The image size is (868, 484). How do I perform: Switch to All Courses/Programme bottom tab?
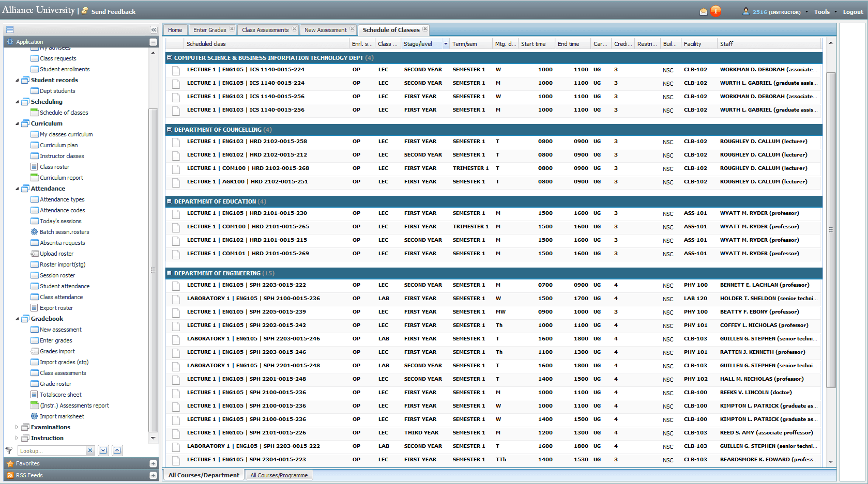(279, 475)
